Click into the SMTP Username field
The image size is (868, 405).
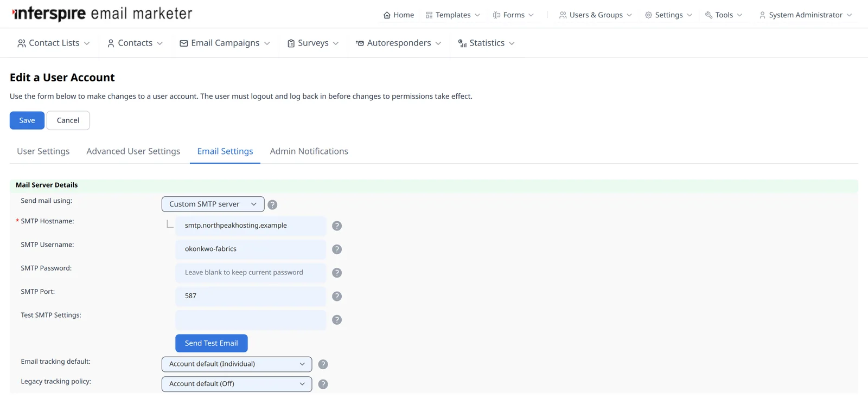click(x=251, y=249)
